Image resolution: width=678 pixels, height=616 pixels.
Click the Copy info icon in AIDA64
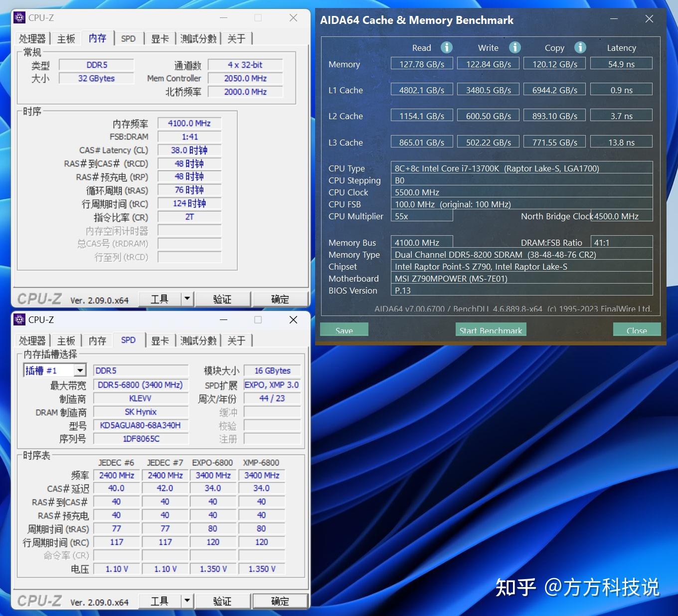580,47
